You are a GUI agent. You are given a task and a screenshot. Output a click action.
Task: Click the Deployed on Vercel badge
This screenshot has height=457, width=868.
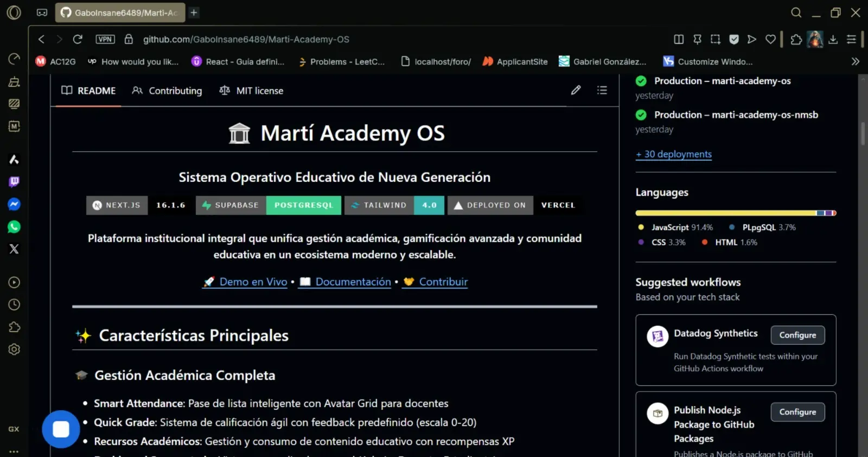[x=515, y=205]
